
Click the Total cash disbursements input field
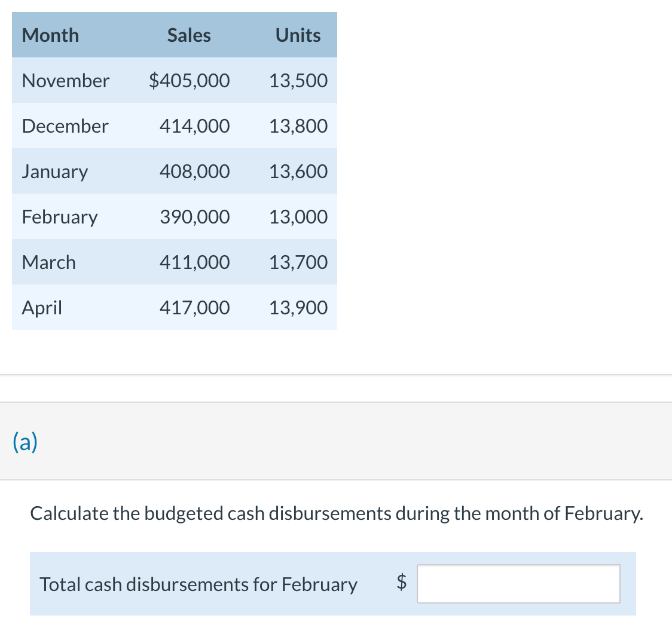(518, 584)
